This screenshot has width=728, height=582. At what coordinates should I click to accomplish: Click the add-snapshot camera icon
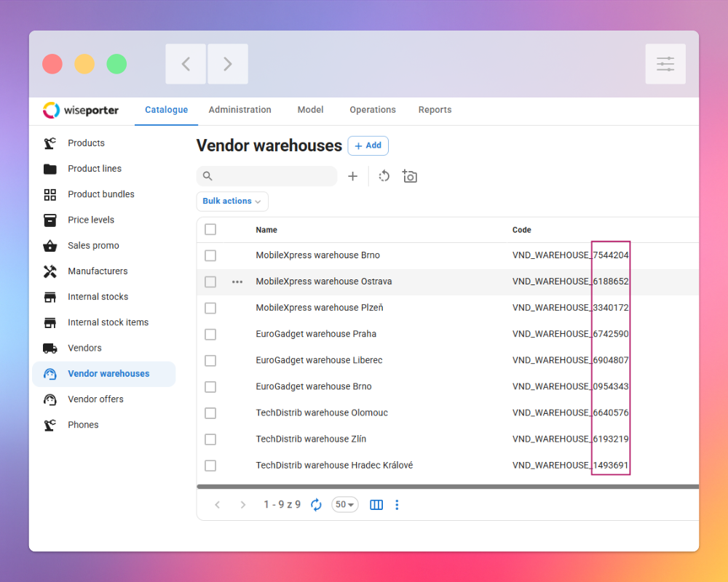point(409,176)
